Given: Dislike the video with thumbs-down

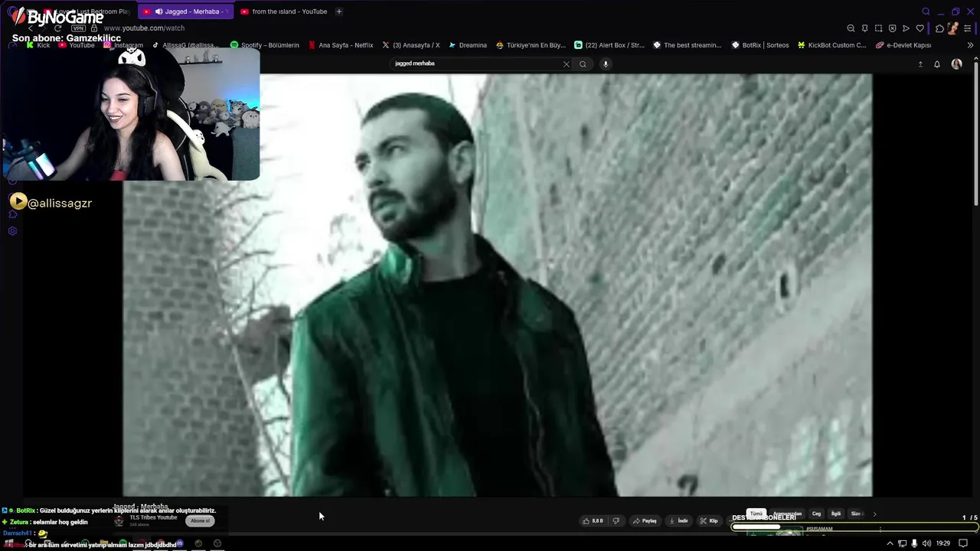Looking at the screenshot, I should pos(616,521).
